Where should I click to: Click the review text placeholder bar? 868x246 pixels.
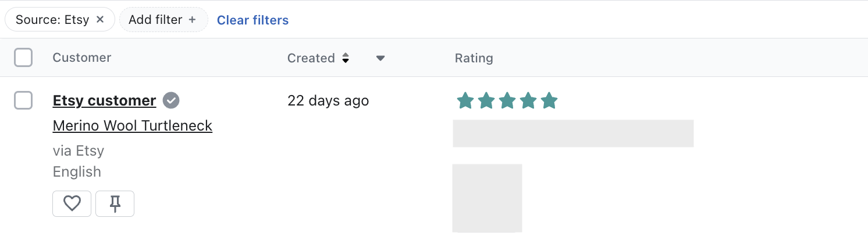pyautogui.click(x=572, y=133)
